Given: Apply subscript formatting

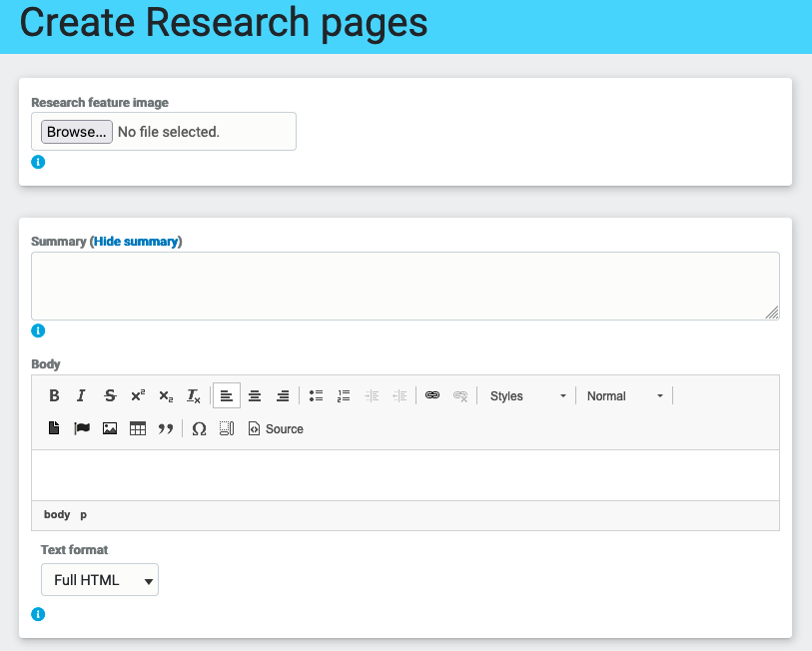Looking at the screenshot, I should (166, 395).
